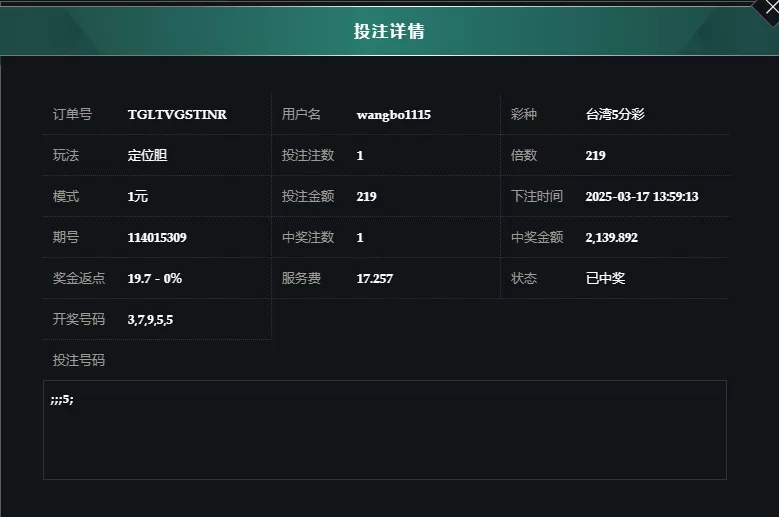Click draw numbers 3,7,9,5,5
Image resolution: width=779 pixels, height=517 pixels.
coord(150,320)
